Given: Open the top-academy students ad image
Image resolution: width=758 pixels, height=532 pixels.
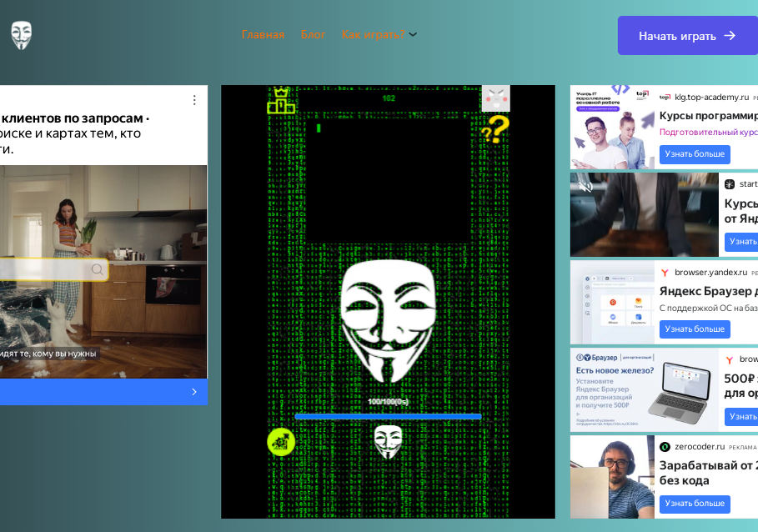Looking at the screenshot, I should pos(614,127).
